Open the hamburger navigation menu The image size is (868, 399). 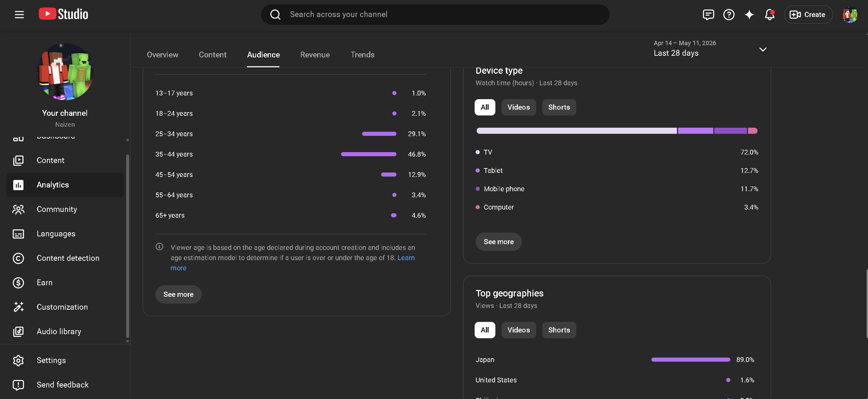(19, 14)
